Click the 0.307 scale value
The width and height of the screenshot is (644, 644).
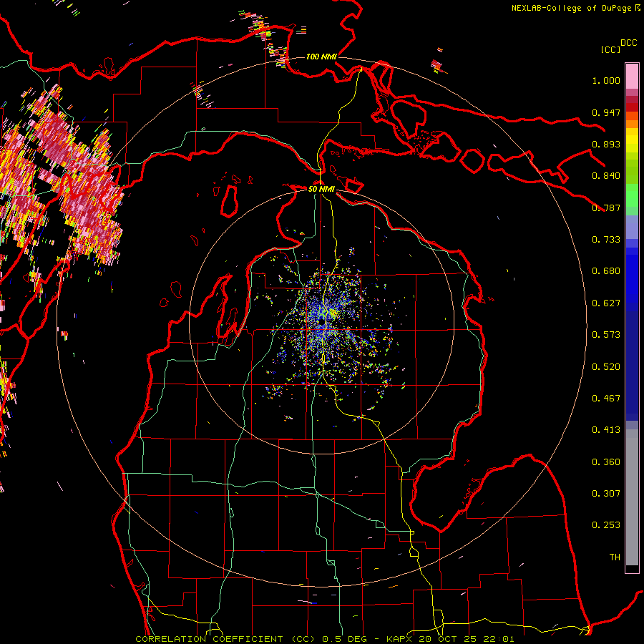(606, 494)
